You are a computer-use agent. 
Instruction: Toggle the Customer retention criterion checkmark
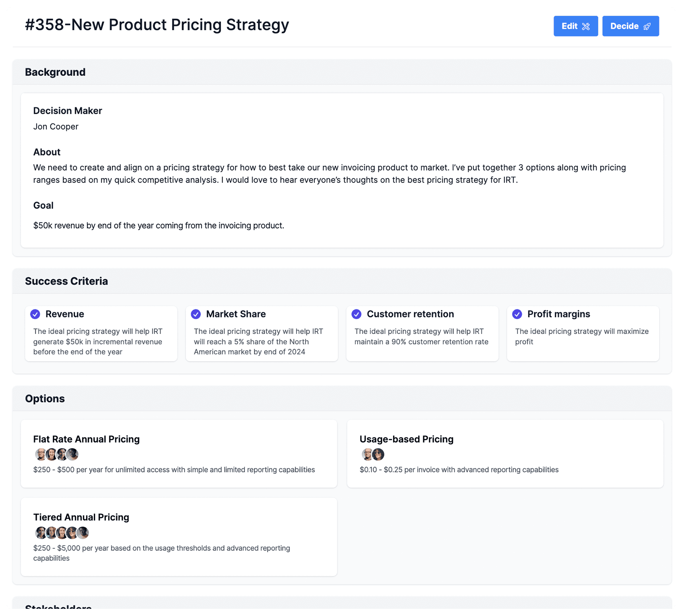356,314
